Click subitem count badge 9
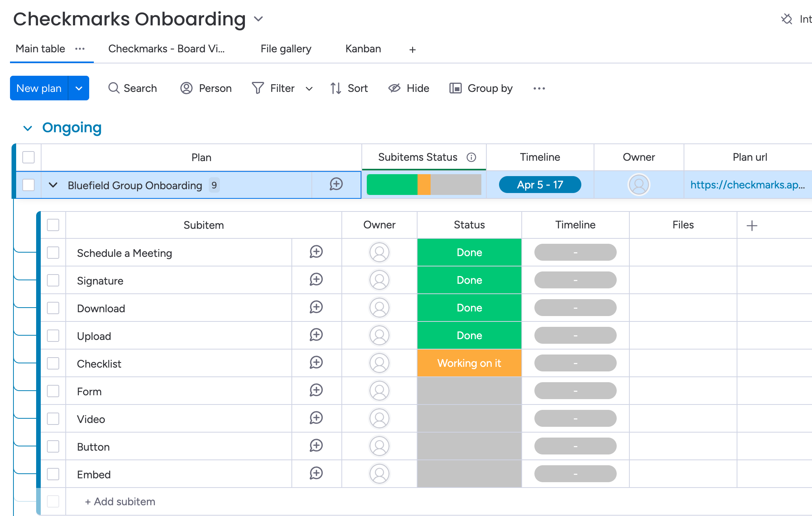Image resolution: width=812 pixels, height=516 pixels. tap(214, 185)
